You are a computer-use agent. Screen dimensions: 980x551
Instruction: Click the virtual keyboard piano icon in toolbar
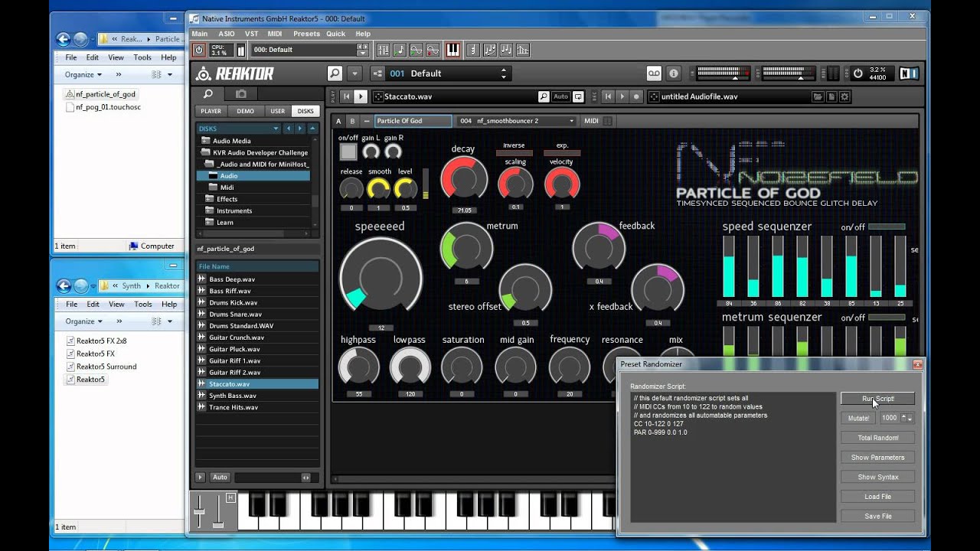point(452,50)
